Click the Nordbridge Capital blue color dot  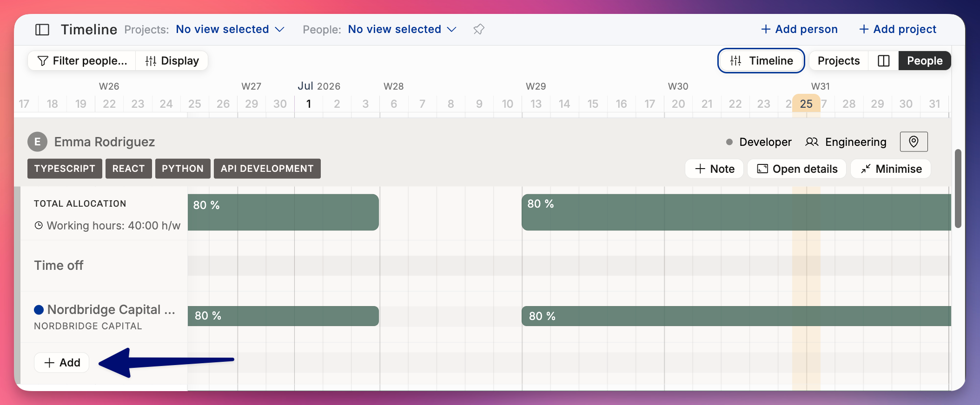pyautogui.click(x=39, y=310)
